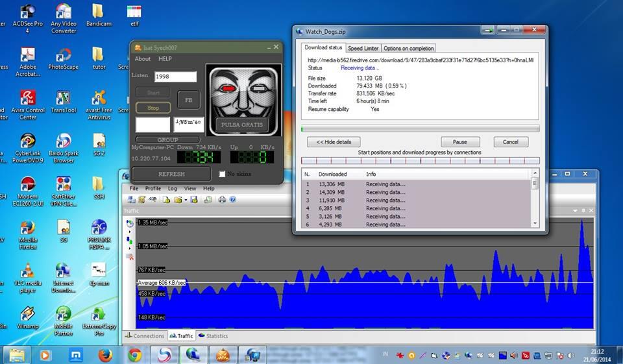
Task: Open PROLiNK HSPA desktop shortcut
Action: coord(99,235)
